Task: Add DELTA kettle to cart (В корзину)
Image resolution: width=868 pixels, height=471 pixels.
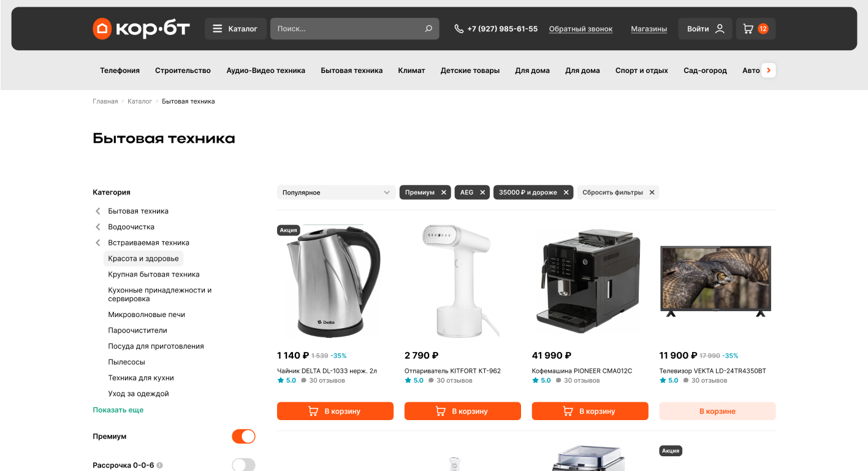Action: (x=335, y=412)
